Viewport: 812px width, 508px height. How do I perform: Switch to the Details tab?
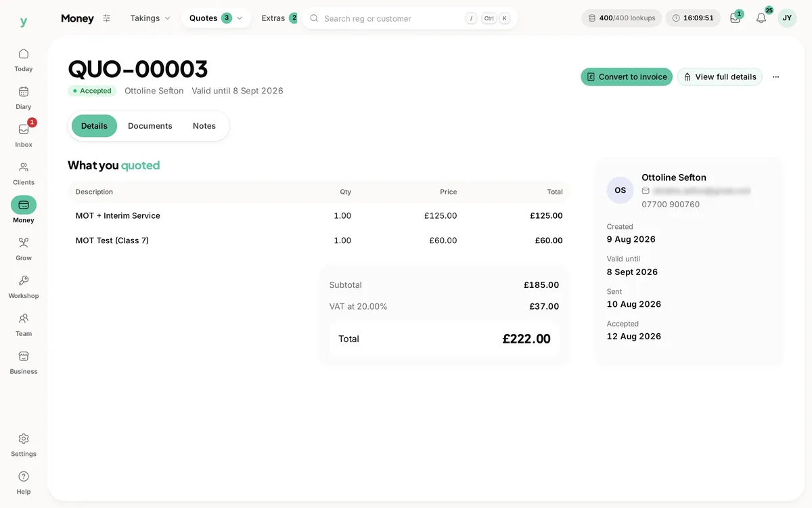click(x=94, y=126)
